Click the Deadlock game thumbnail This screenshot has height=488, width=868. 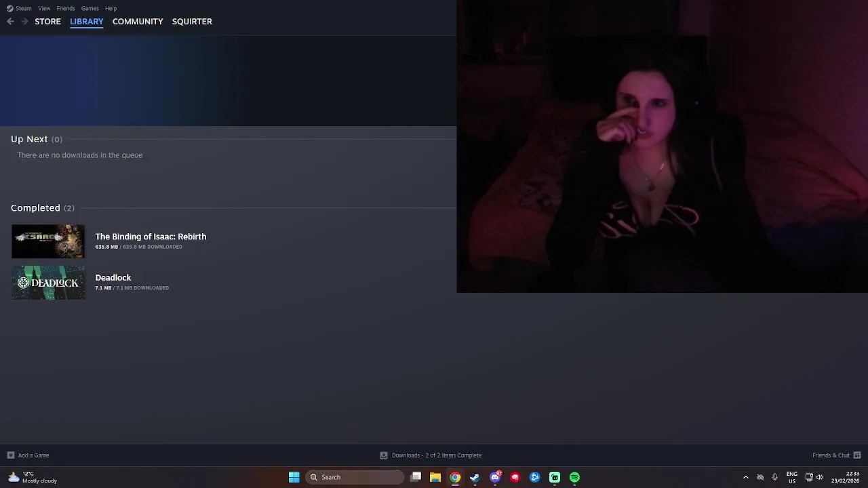(48, 283)
